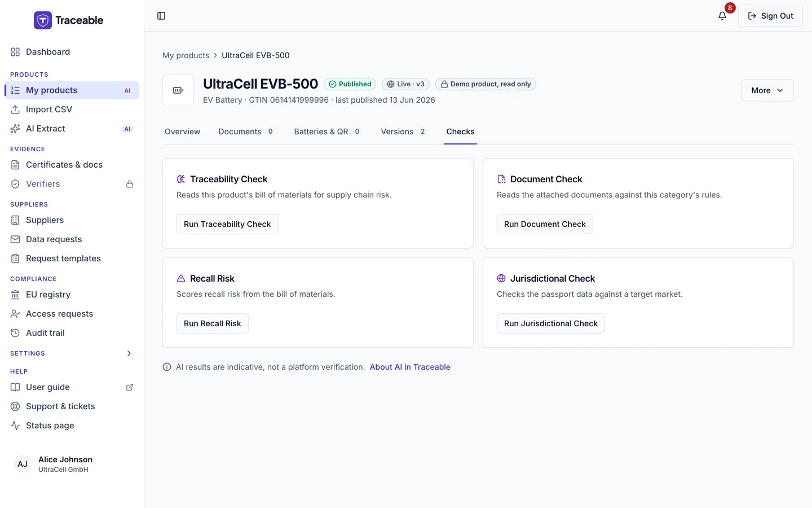Switch to the Overview tab
The width and height of the screenshot is (812, 508).
182,132
